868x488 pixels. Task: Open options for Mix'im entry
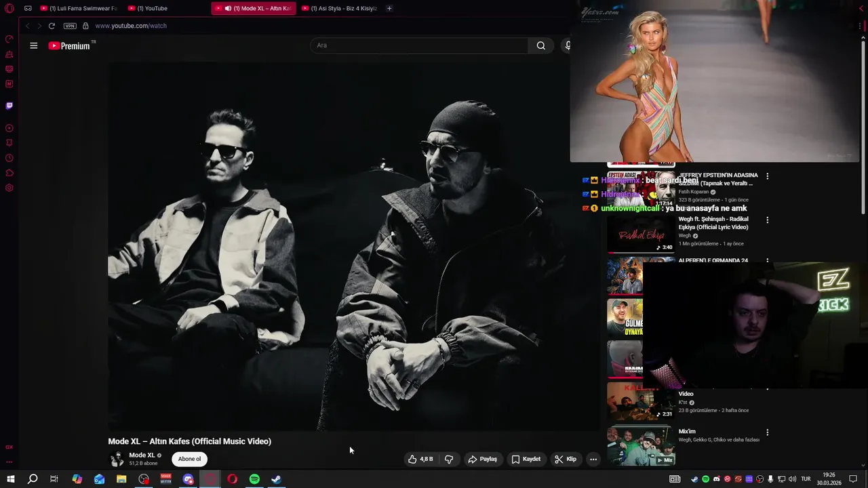(x=767, y=432)
